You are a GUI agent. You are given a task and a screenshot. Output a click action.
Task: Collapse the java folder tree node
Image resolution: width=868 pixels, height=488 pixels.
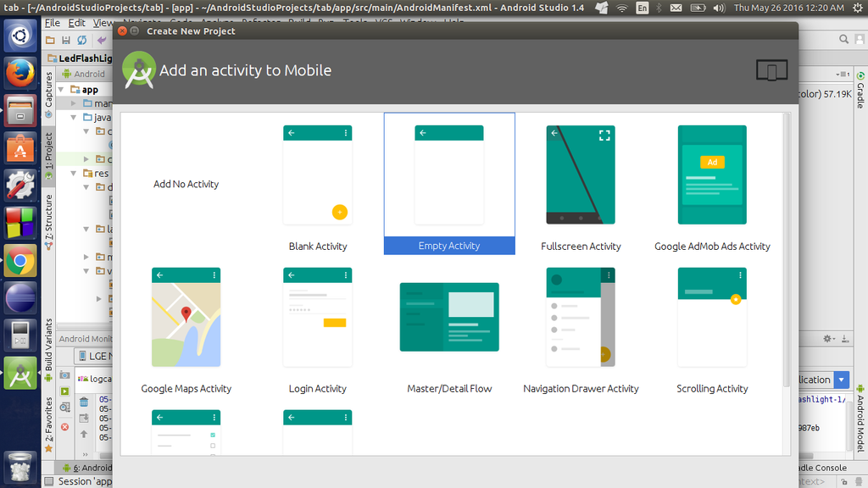coord(74,117)
